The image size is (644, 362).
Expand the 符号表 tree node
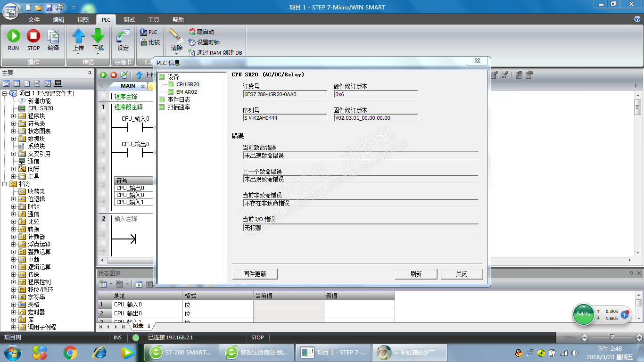13,123
